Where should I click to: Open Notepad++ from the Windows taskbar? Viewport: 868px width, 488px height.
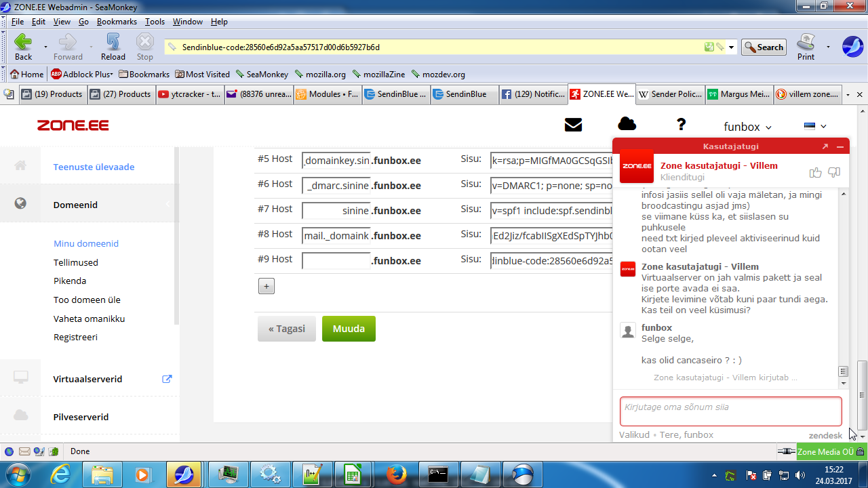[x=312, y=474]
